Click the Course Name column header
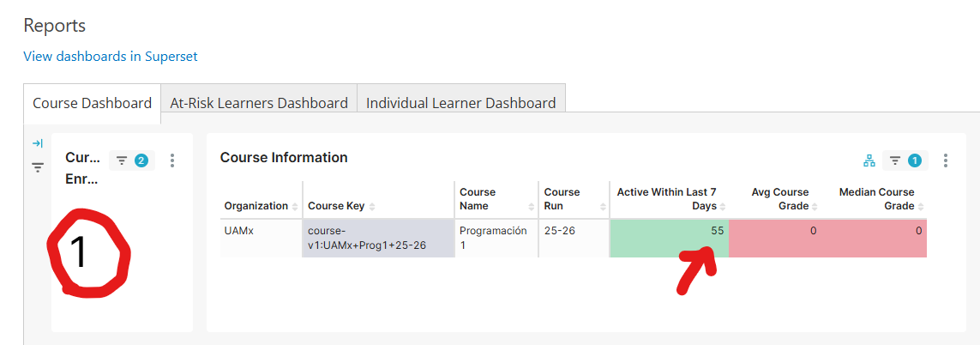The height and width of the screenshot is (345, 980). click(478, 199)
